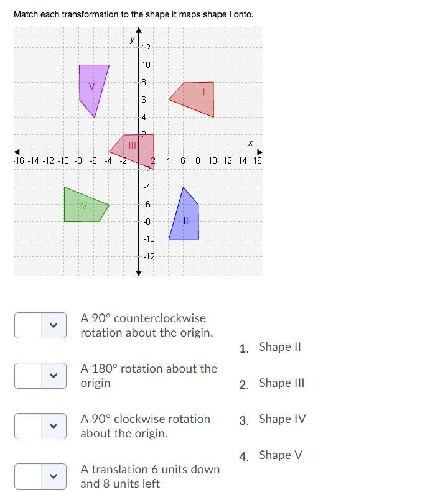Click the question prompt 'Match each transformation'

click(133, 14)
